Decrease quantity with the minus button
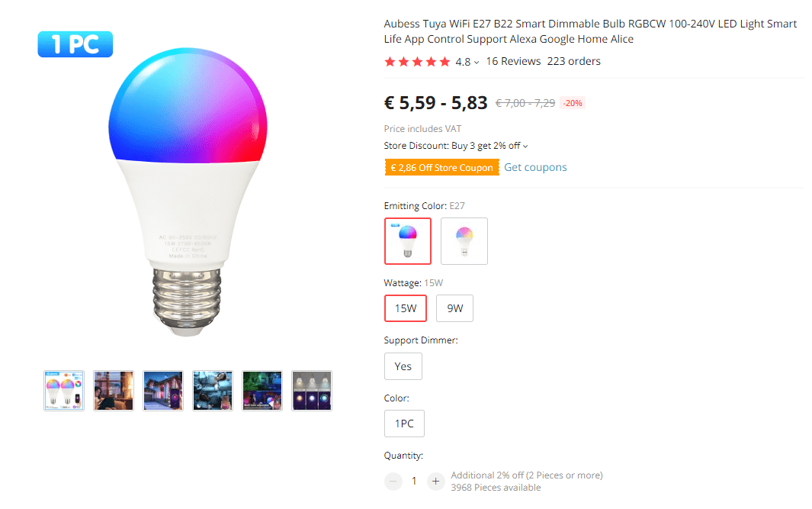Image resolution: width=812 pixels, height=509 pixels. (x=393, y=481)
